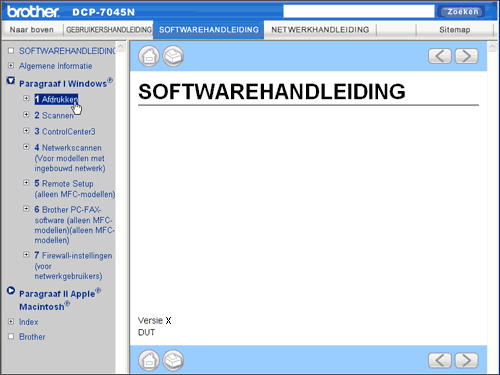Image resolution: width=500 pixels, height=375 pixels.
Task: Click in the search input field
Action: (359, 11)
